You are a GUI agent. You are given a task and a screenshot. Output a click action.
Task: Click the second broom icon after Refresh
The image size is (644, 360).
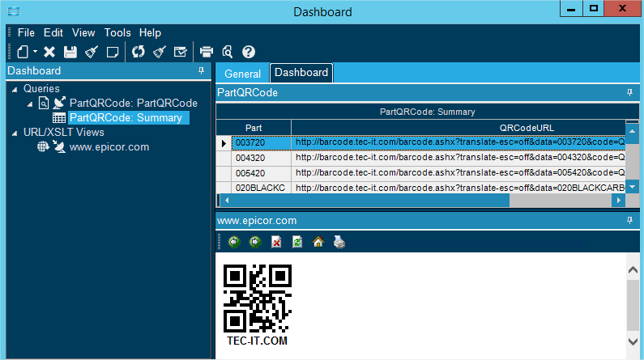(160, 52)
